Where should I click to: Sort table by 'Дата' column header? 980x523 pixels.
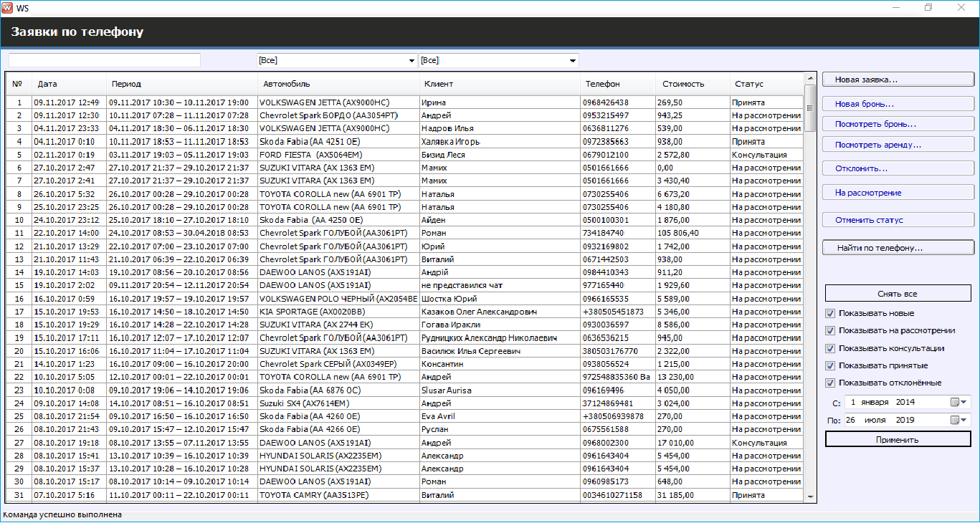point(47,84)
